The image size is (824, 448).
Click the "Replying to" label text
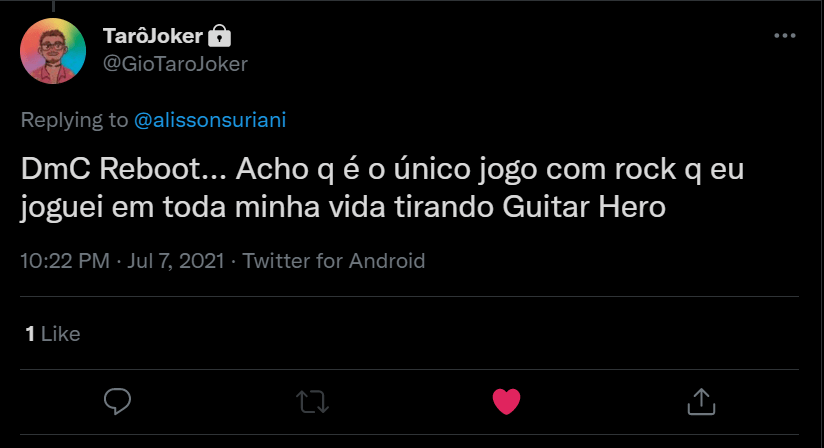pyautogui.click(x=75, y=120)
